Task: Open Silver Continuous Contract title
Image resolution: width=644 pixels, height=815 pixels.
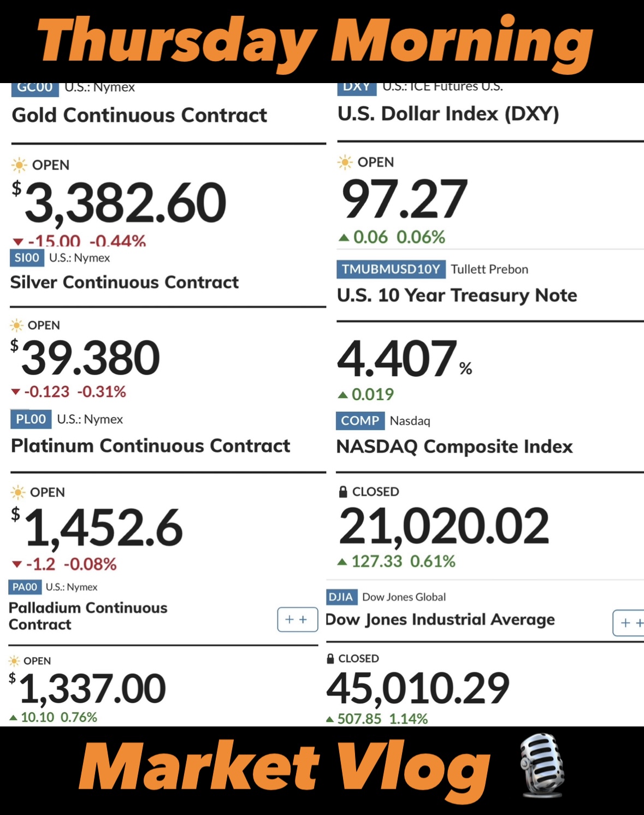Action: tap(125, 282)
